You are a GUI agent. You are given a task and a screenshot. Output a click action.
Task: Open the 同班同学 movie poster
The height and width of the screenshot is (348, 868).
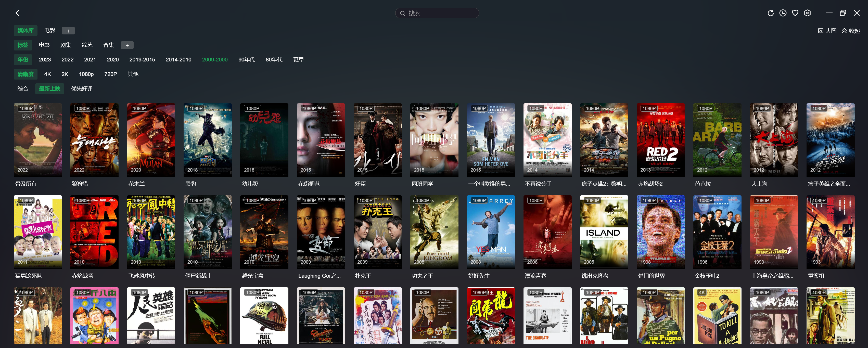(434, 140)
